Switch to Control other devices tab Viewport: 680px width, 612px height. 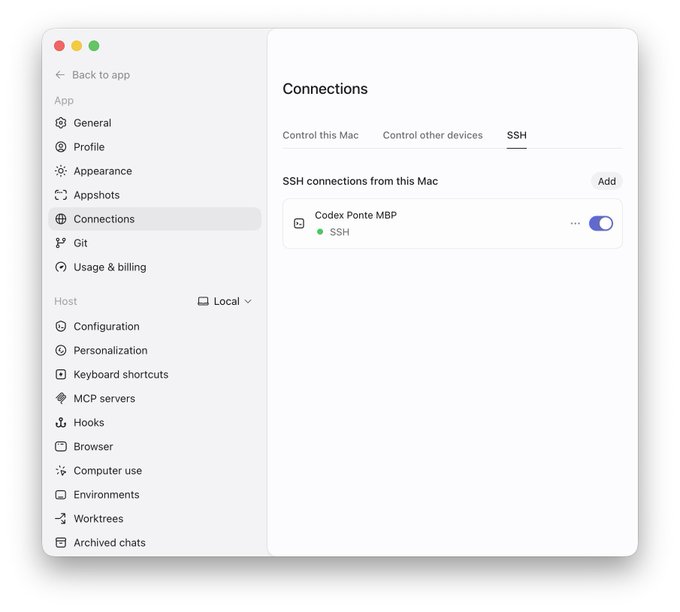tap(432, 135)
